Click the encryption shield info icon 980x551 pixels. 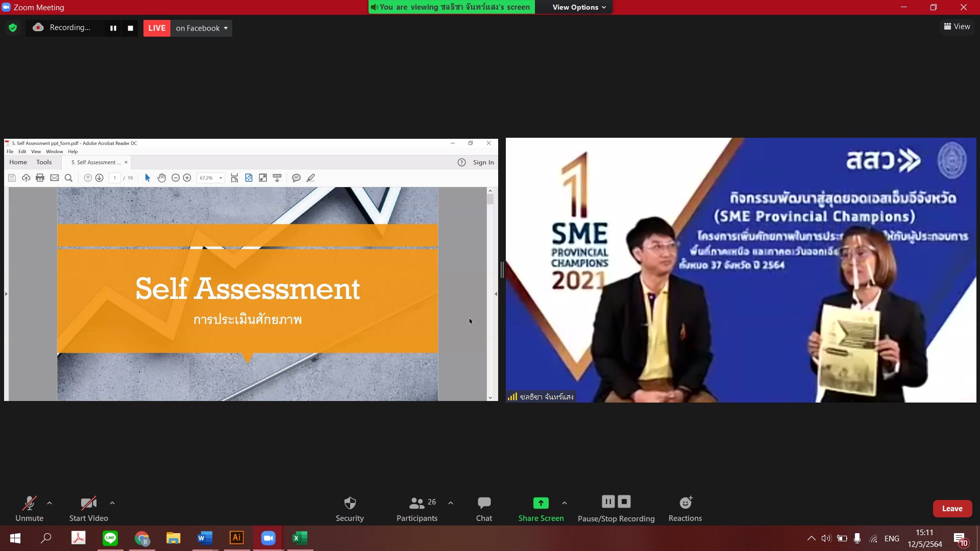[x=13, y=28]
